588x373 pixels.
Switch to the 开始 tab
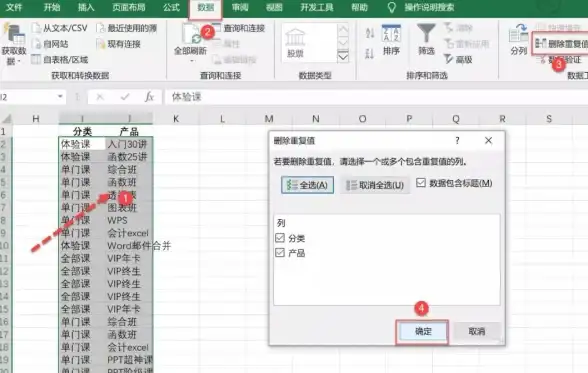tap(52, 7)
